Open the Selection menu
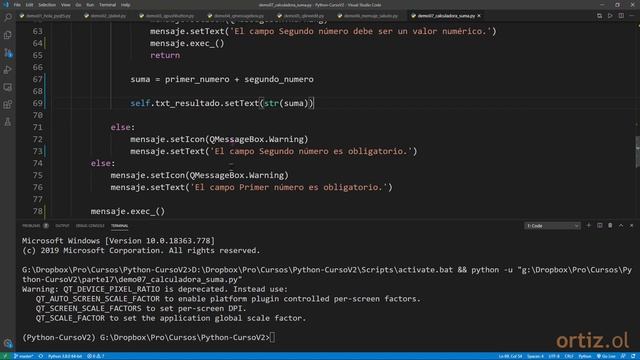 (47, 5)
